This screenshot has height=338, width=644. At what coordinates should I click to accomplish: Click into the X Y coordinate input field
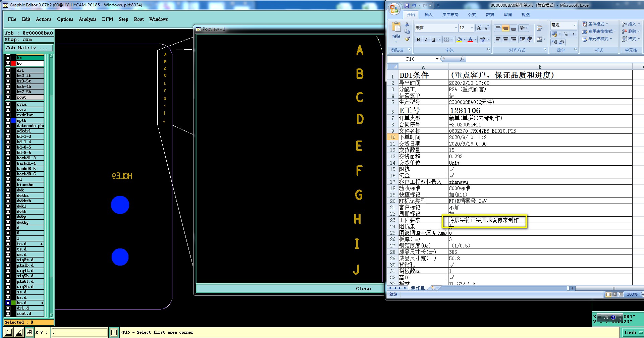(80, 332)
